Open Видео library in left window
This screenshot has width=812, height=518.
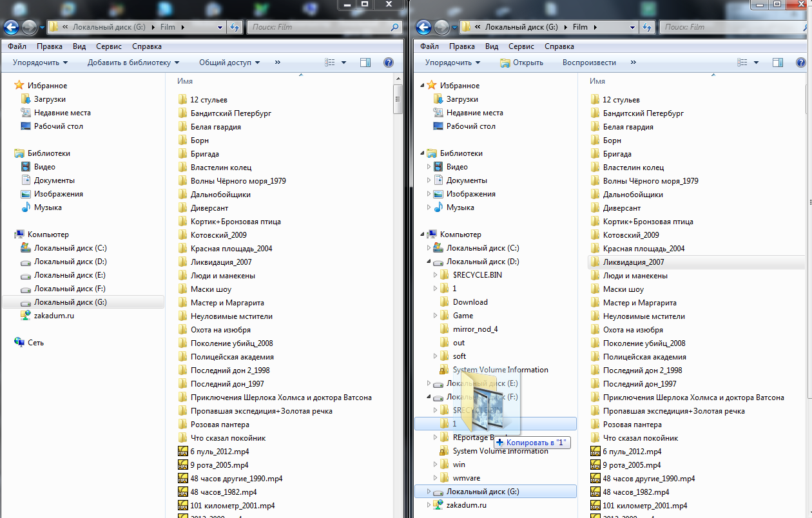point(44,167)
